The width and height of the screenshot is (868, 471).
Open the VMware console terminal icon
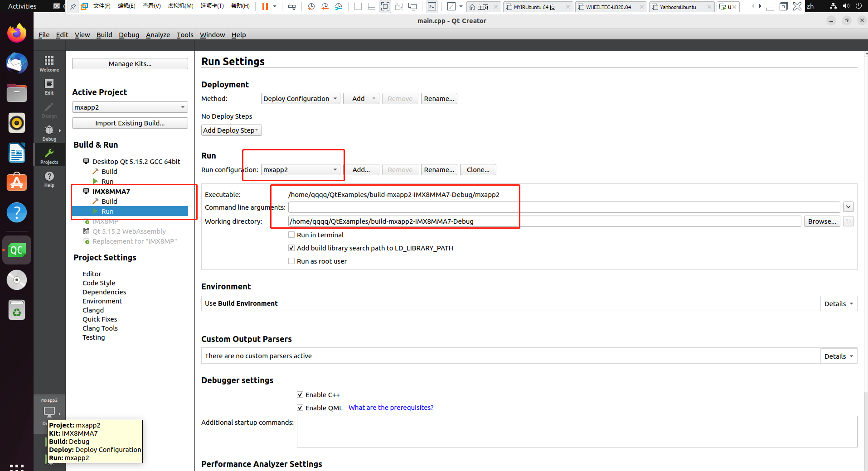point(432,6)
